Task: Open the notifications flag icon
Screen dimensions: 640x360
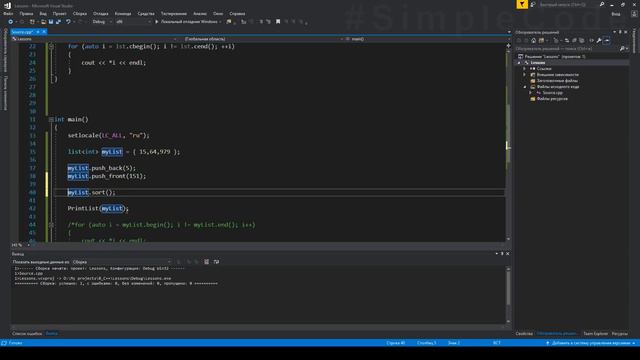Action: [x=522, y=4]
